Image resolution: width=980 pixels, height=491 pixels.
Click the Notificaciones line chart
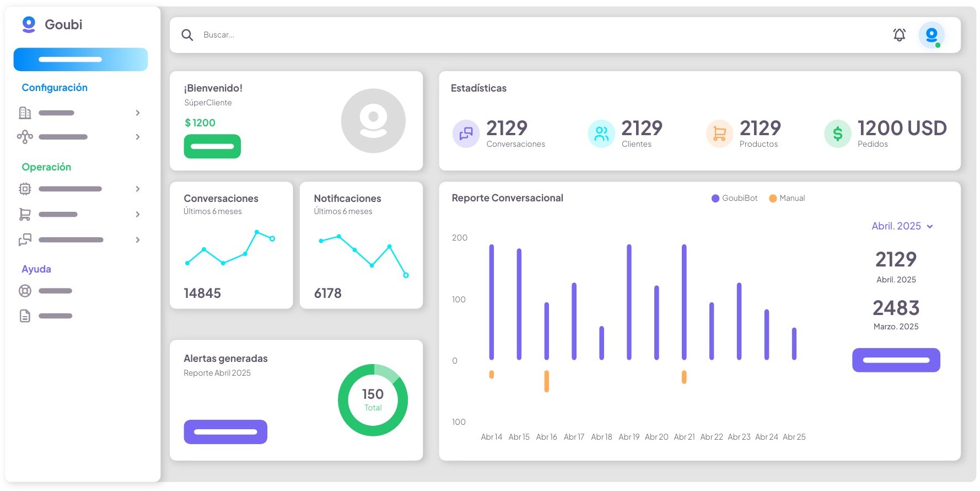pos(363,255)
